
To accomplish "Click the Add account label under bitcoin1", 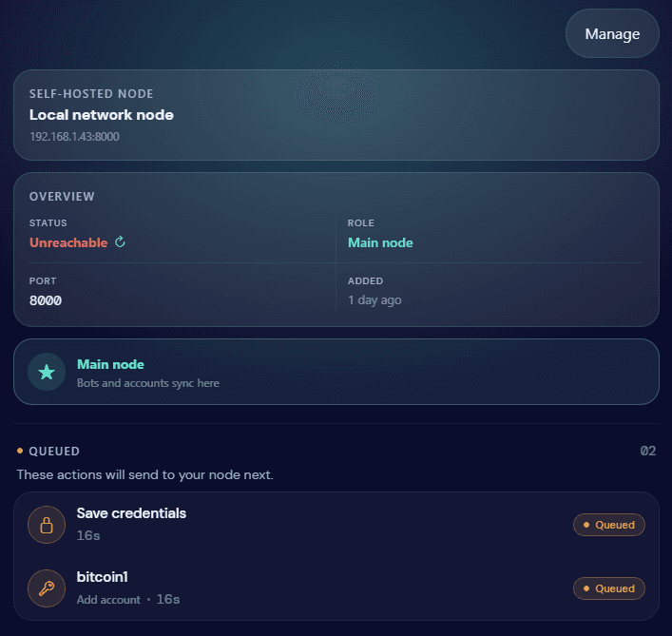I will [108, 600].
